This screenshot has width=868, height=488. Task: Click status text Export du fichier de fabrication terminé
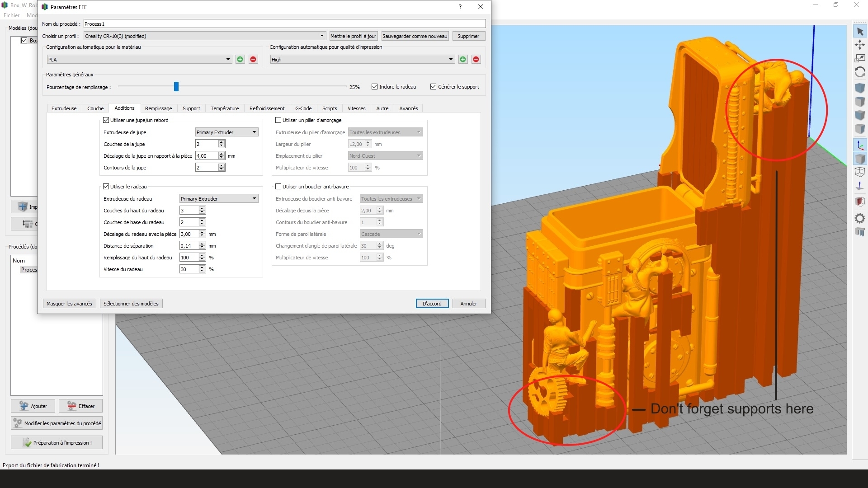coord(51,465)
